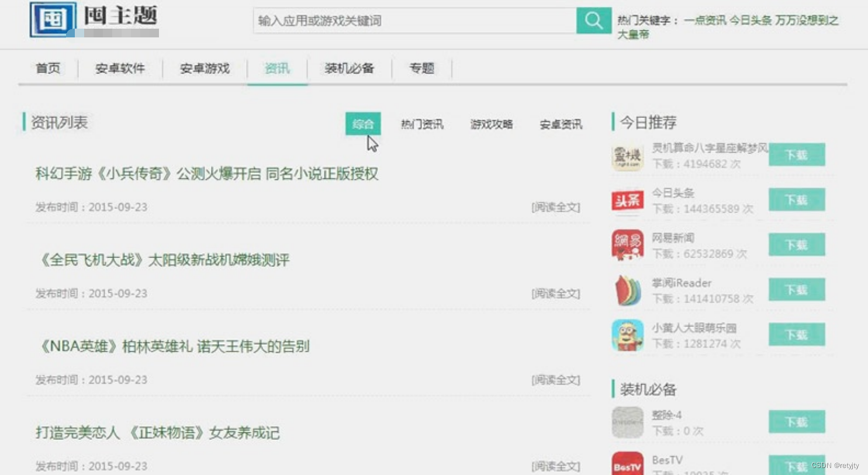Screen dimensions: 868x475
Task: Click hot keyword 一点资讯
Action: (703, 20)
